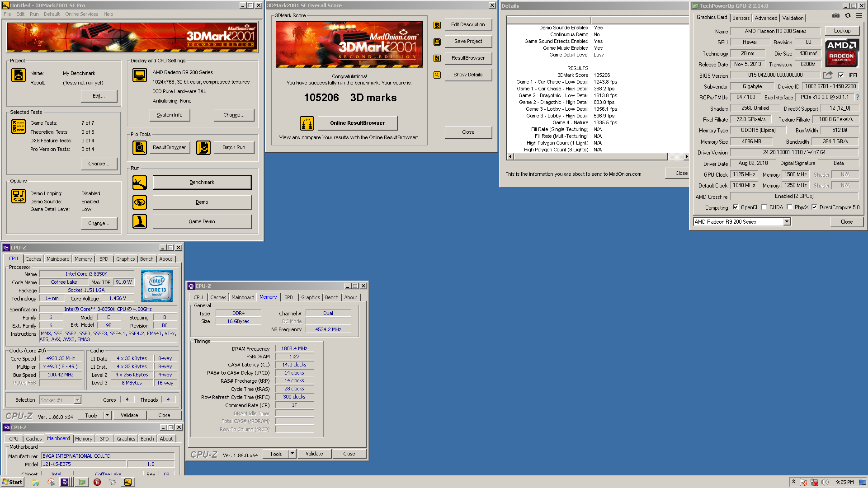The height and width of the screenshot is (488, 868).
Task: Click the Show Details magnifier icon
Action: point(437,75)
